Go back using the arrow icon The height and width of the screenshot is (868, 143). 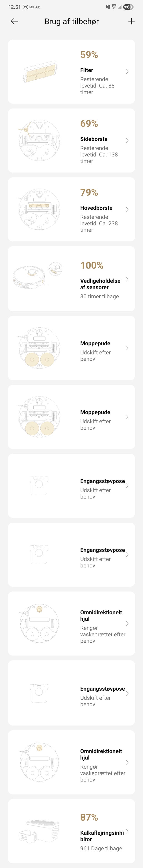[x=14, y=21]
